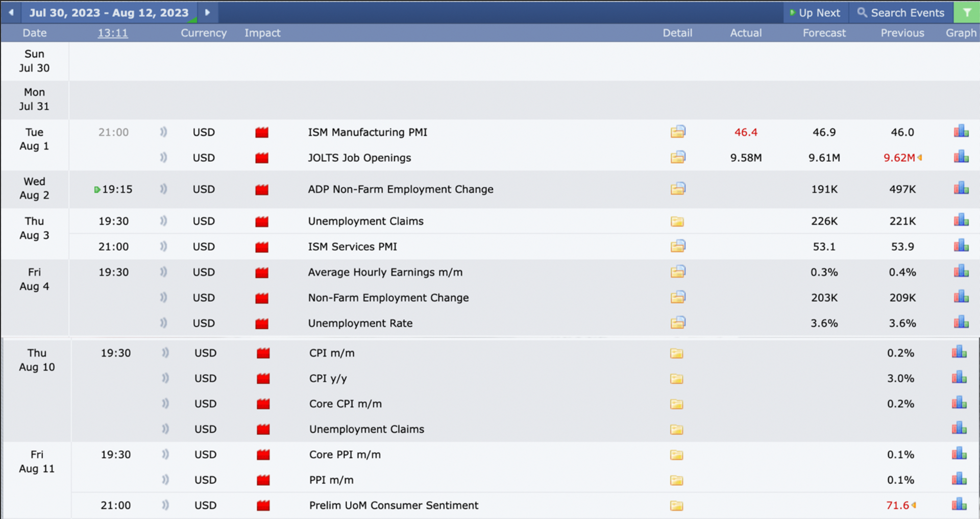Open ADP Non-Farm Employment Change event
The image size is (980, 519).
(401, 189)
